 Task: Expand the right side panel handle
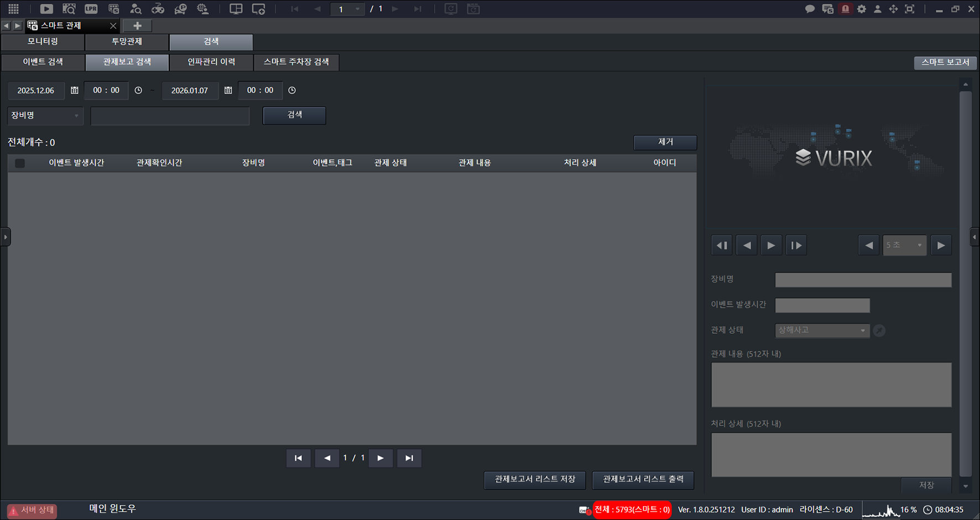tap(975, 237)
